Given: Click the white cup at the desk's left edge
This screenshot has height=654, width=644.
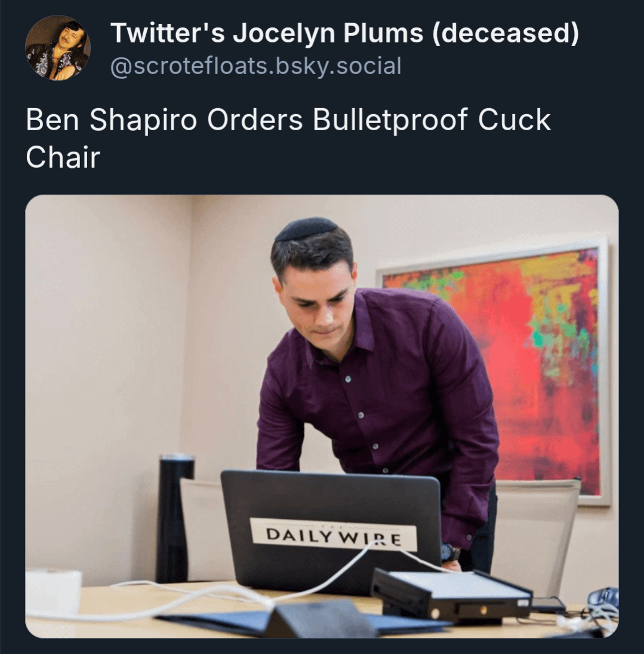Looking at the screenshot, I should [53, 592].
